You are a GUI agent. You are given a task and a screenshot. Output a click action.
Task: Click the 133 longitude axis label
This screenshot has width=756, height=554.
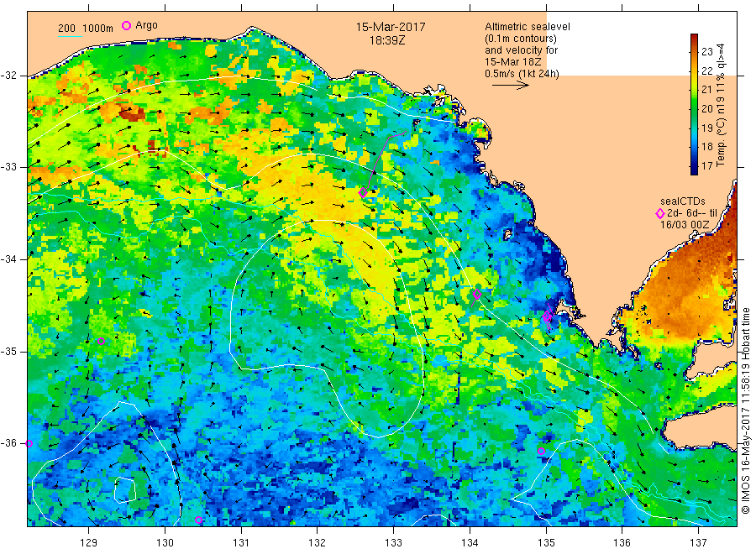click(x=393, y=543)
